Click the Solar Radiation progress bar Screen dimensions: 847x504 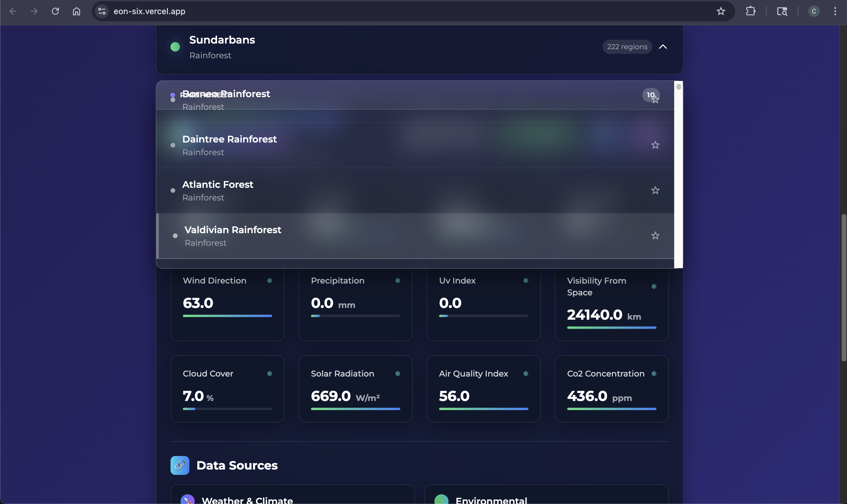tap(355, 409)
